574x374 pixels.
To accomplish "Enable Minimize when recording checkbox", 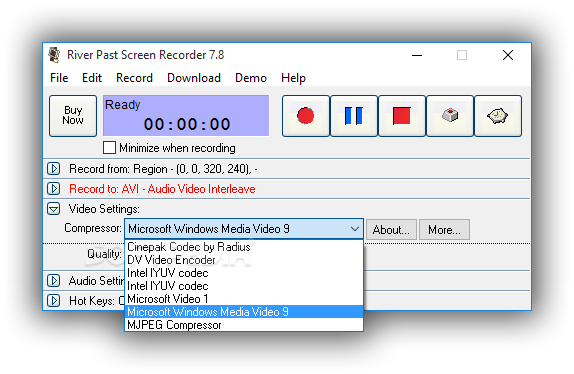I will pyautogui.click(x=109, y=148).
